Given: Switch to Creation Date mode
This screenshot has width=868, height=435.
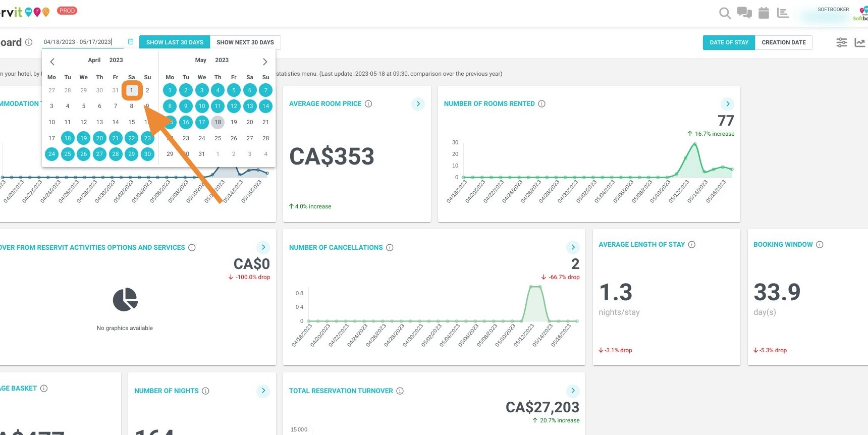Looking at the screenshot, I should pos(784,42).
